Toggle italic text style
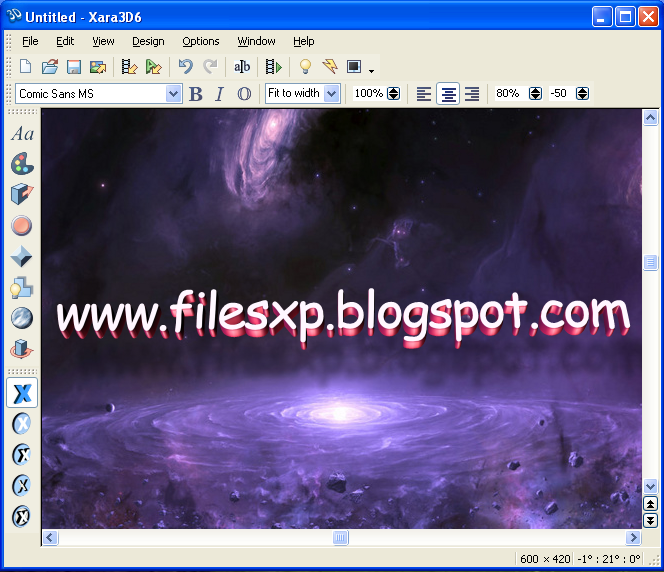This screenshot has height=572, width=664. click(x=219, y=94)
